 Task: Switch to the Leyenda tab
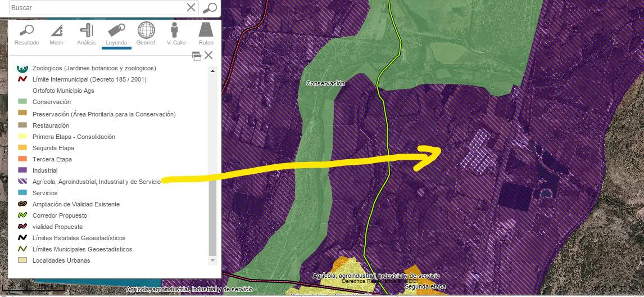pos(116,34)
